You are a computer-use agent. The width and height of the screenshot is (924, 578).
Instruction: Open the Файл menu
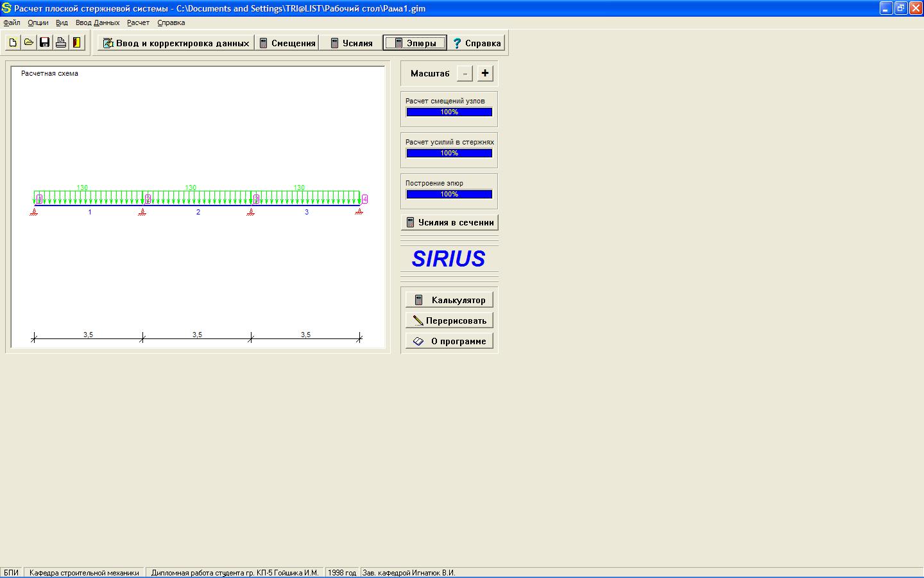coord(12,22)
